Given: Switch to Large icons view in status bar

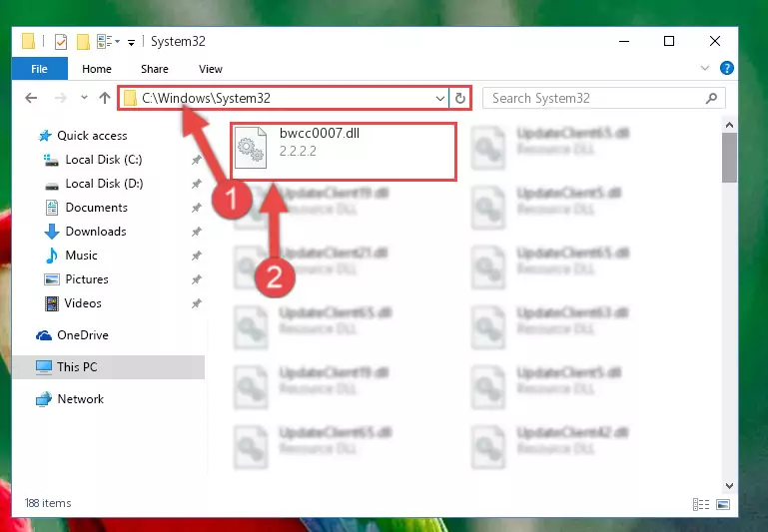Looking at the screenshot, I should [x=723, y=504].
